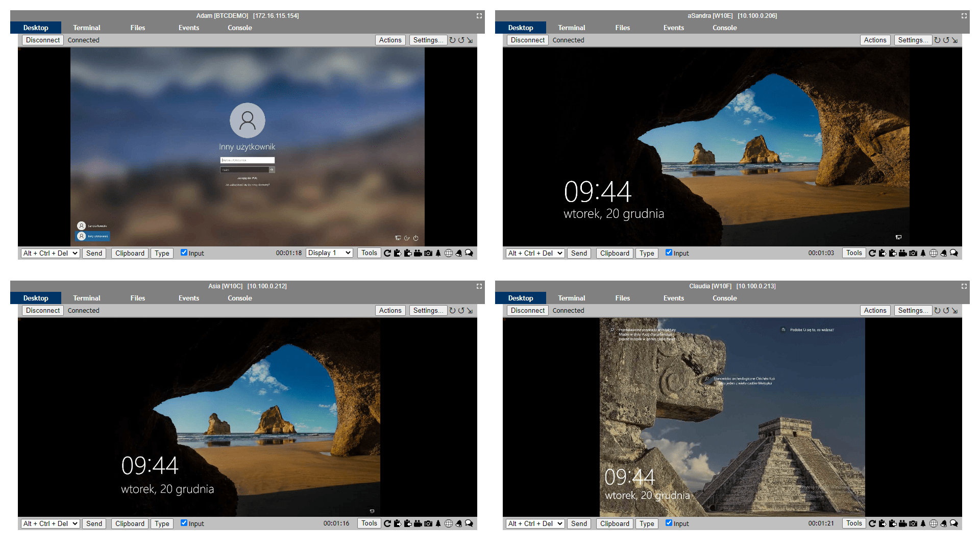This screenshot has width=980, height=551.
Task: Click the notification bell icon in aSandra's panel
Action: (944, 253)
